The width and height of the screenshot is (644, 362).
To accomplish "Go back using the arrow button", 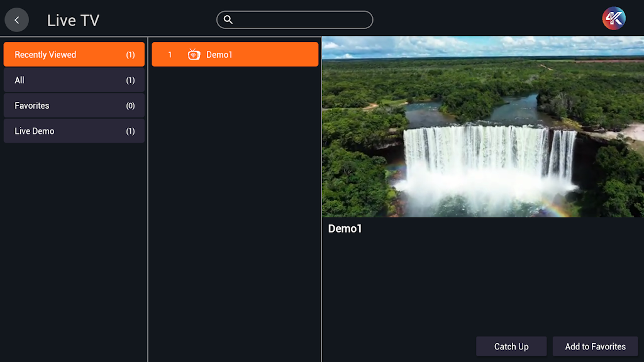I will coord(17,20).
